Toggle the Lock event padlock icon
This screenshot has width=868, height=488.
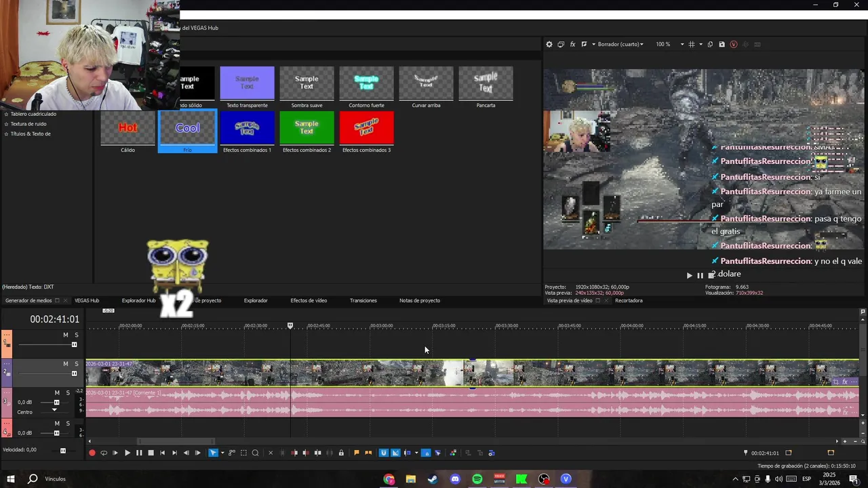point(341,453)
